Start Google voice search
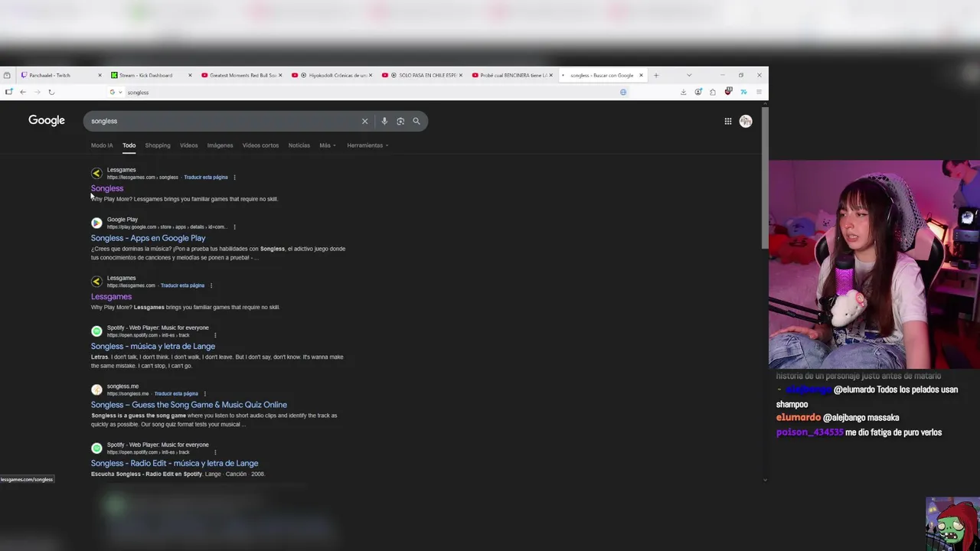The image size is (980, 551). 384,121
